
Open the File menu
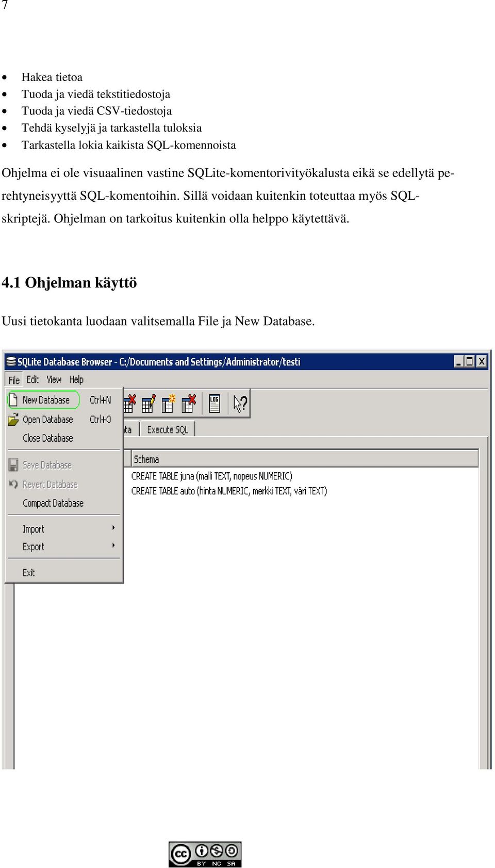click(x=14, y=380)
